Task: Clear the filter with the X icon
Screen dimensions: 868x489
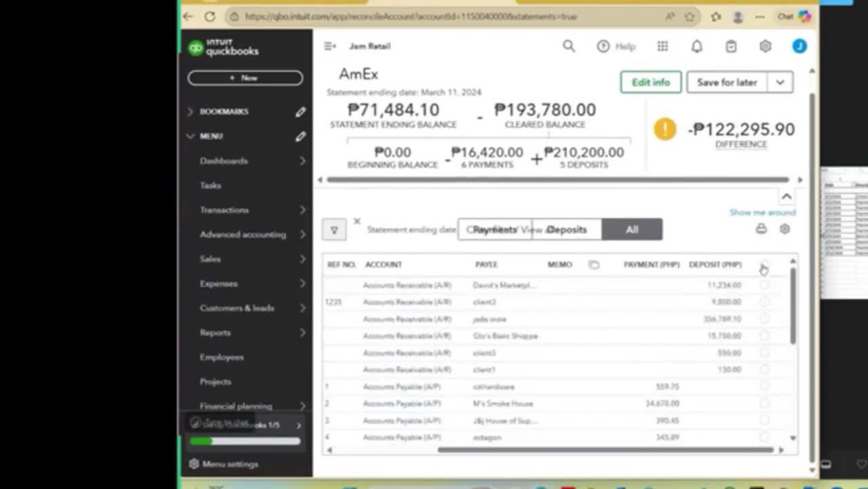Action: pyautogui.click(x=357, y=221)
